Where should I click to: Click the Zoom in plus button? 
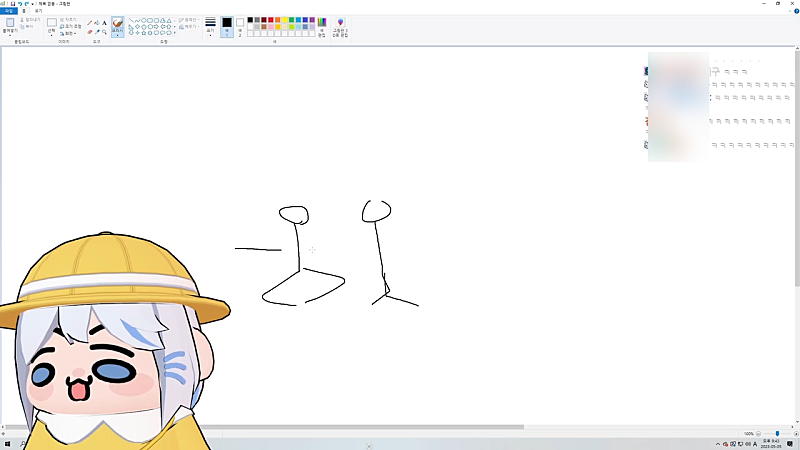coord(796,434)
